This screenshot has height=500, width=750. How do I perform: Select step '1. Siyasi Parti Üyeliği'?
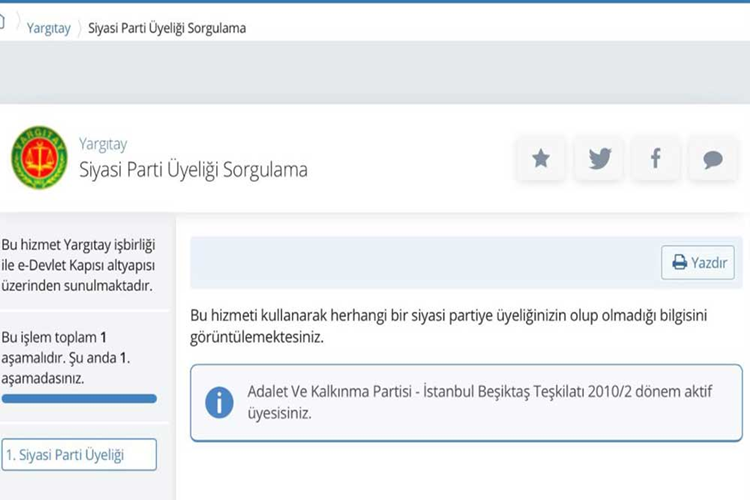point(79,455)
